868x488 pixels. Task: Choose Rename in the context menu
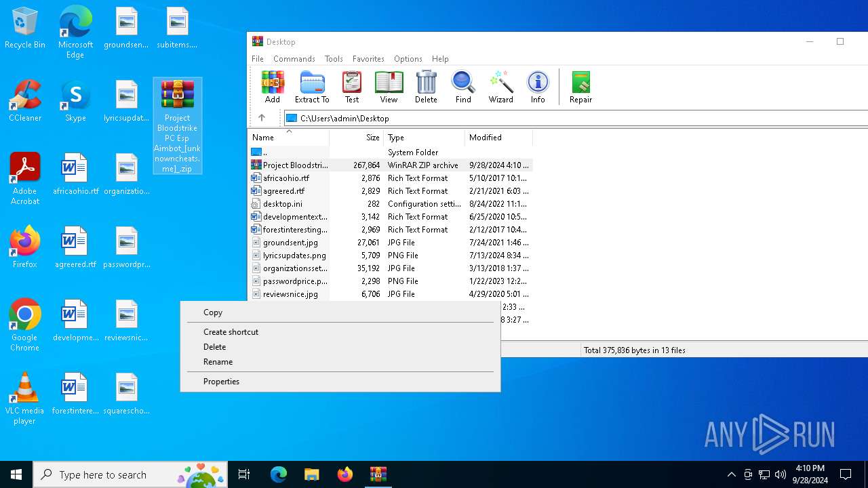click(x=340, y=362)
